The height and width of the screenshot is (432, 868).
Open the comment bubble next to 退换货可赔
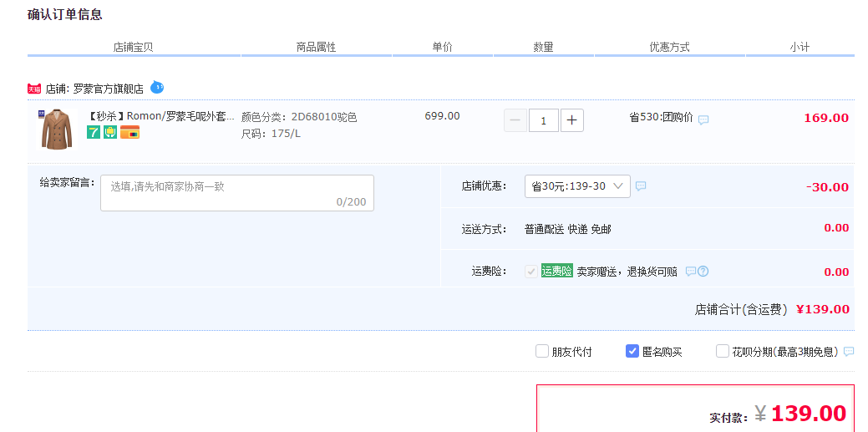point(690,272)
